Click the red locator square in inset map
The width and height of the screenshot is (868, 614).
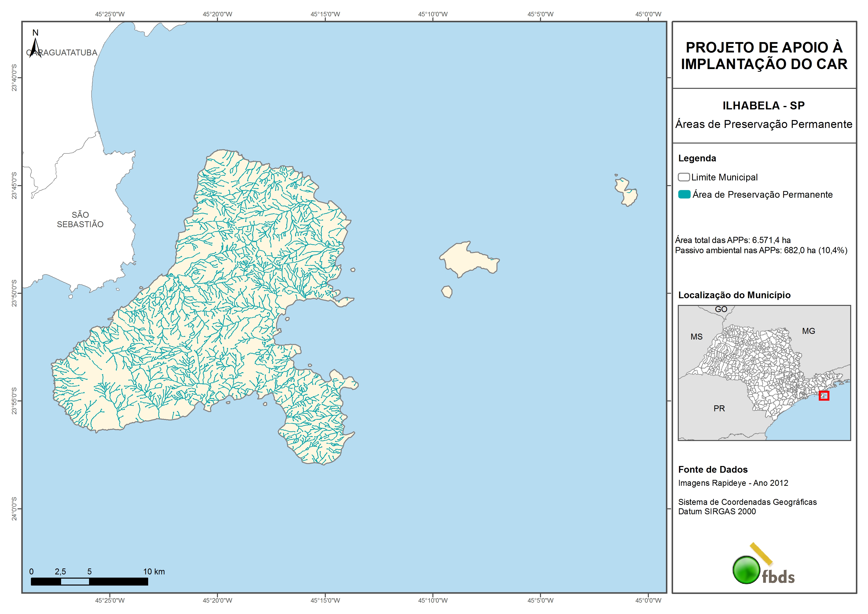[824, 396]
